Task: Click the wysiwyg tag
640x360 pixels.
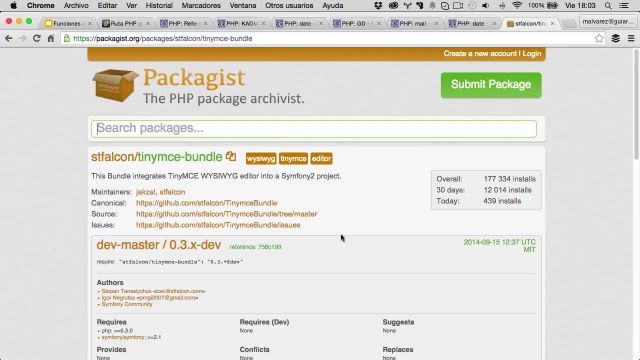Action: click(261, 158)
